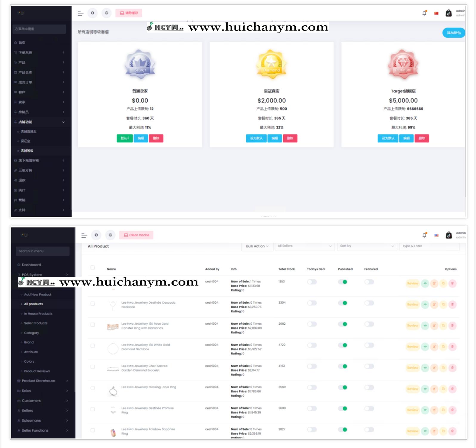Image resolution: width=476 pixels, height=448 pixels.
Task: Enable Featured for Destinée Promise Ring
Action: [369, 409]
